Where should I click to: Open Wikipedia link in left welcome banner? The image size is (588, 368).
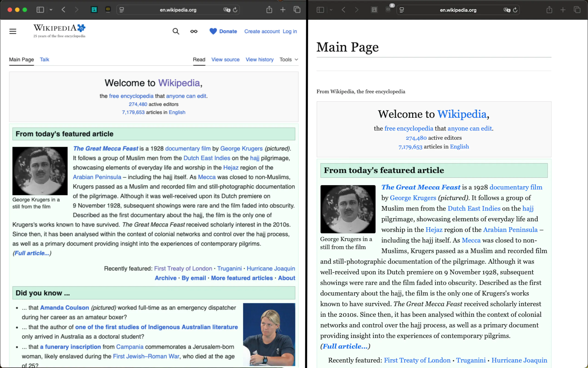coord(179,83)
